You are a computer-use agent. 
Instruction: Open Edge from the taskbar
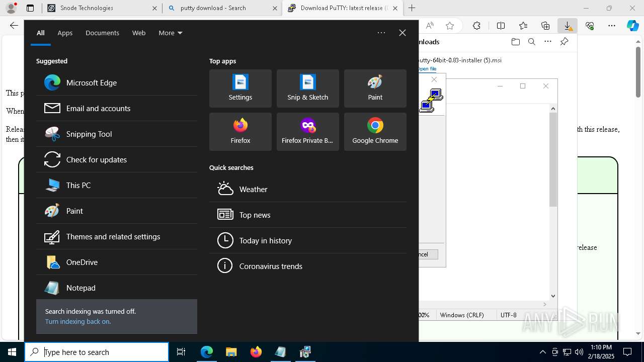point(207,352)
